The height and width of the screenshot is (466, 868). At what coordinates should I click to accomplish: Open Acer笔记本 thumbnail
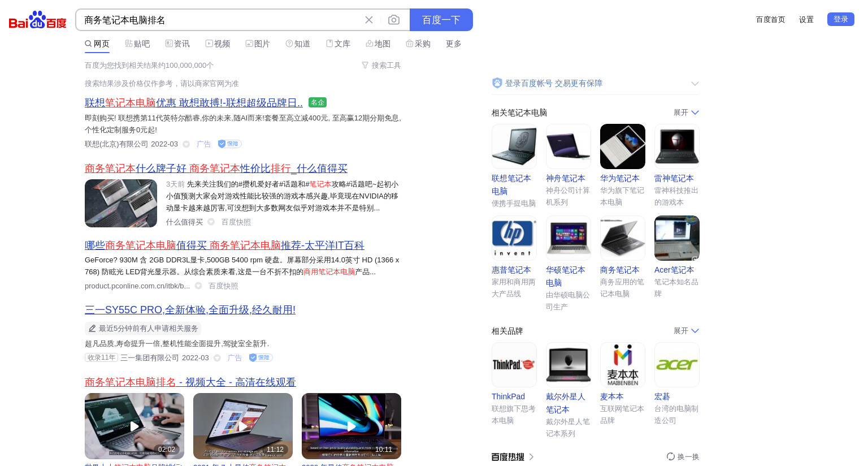click(677, 238)
